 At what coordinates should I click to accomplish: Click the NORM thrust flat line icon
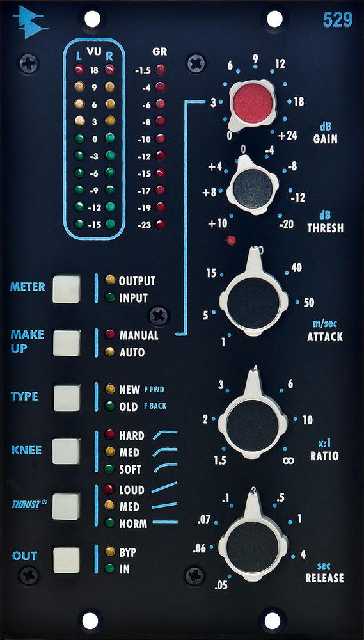(x=165, y=522)
